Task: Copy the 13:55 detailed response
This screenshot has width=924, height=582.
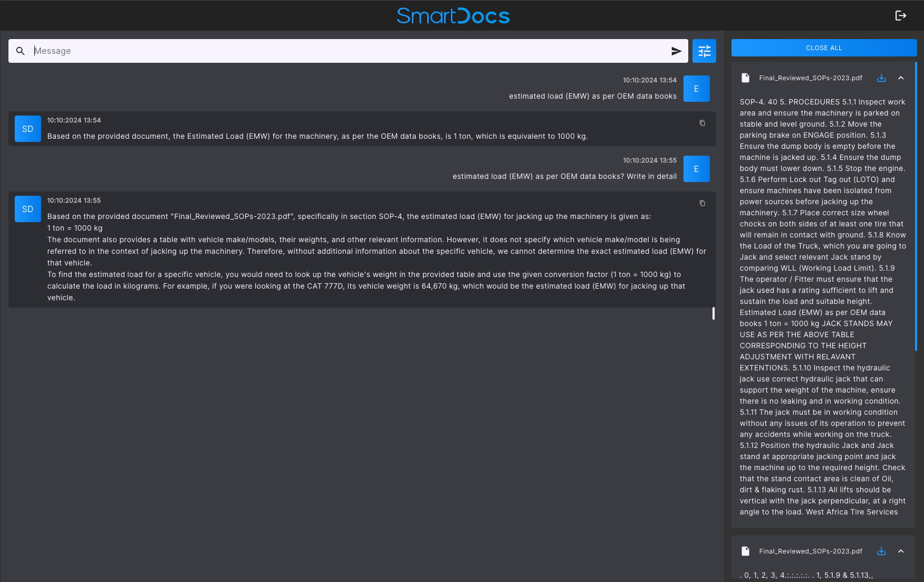Action: pyautogui.click(x=702, y=203)
